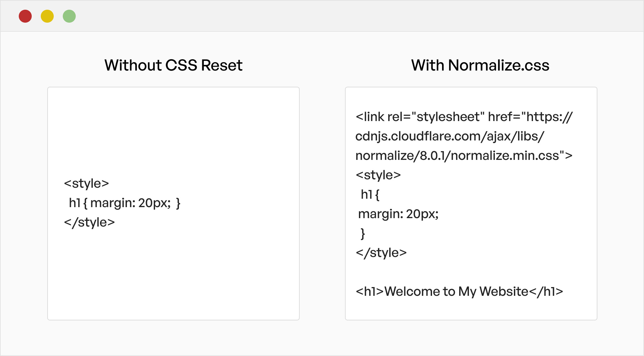This screenshot has height=356, width=644.
Task: Click the "Welcome to My Website" h1 line
Action: click(459, 292)
